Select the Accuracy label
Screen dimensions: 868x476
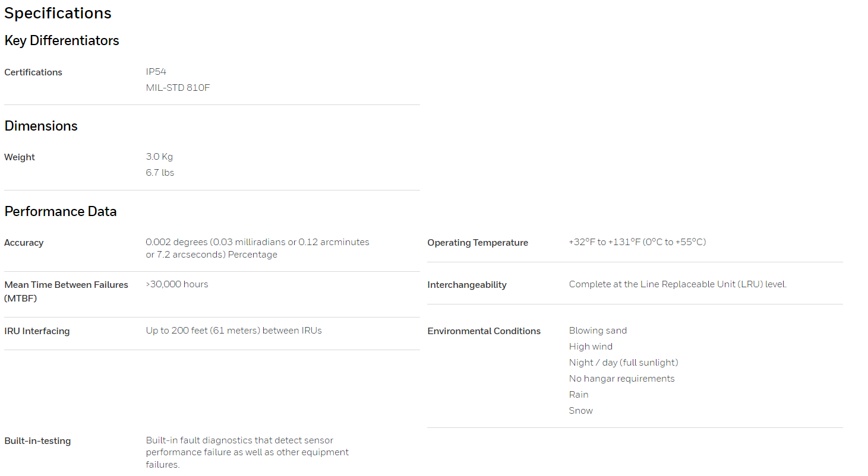click(x=24, y=243)
